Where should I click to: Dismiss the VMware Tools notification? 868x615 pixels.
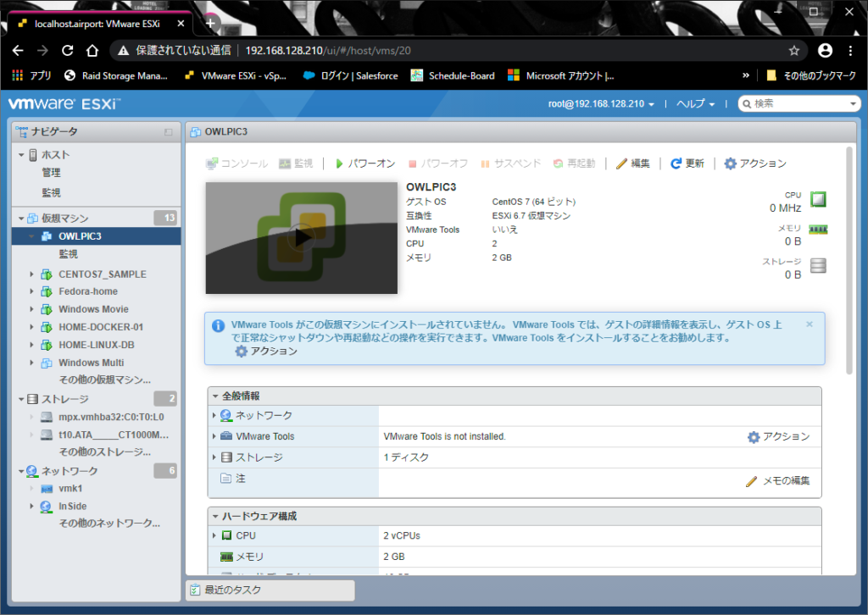click(810, 324)
